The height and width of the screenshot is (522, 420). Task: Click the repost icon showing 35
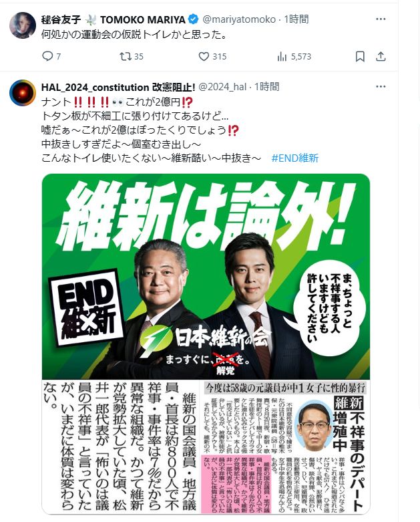point(126,56)
